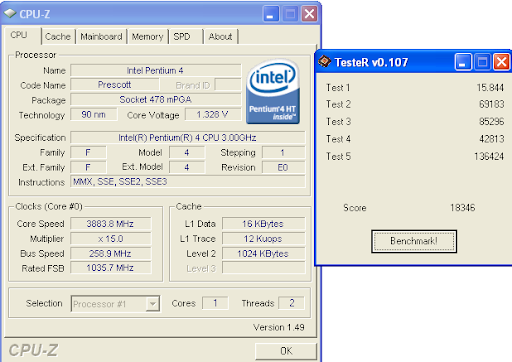The height and width of the screenshot is (362, 512).
Task: Click the Model value field
Action: click(x=187, y=153)
